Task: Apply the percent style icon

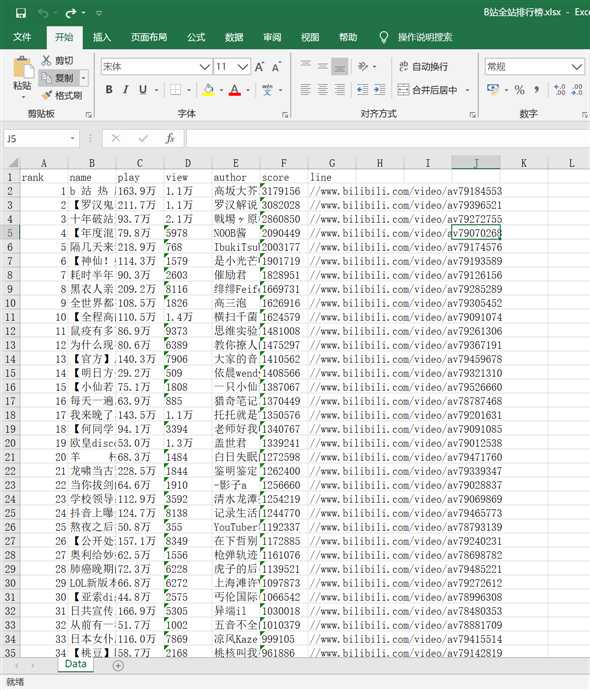Action: pyautogui.click(x=520, y=90)
